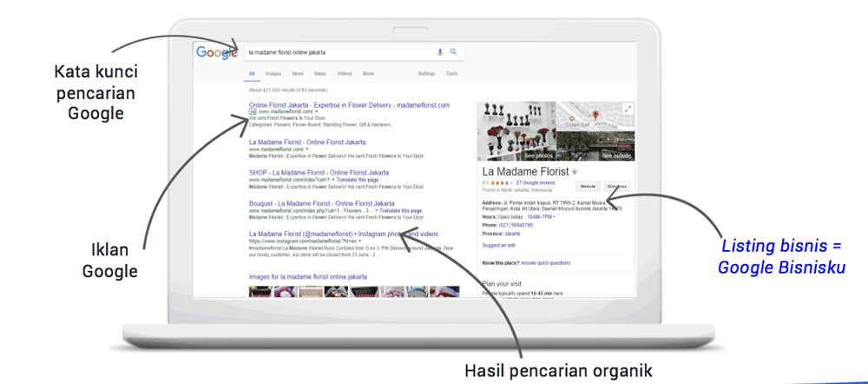Click the search input field
This screenshot has width=868, height=384.
click(x=339, y=52)
